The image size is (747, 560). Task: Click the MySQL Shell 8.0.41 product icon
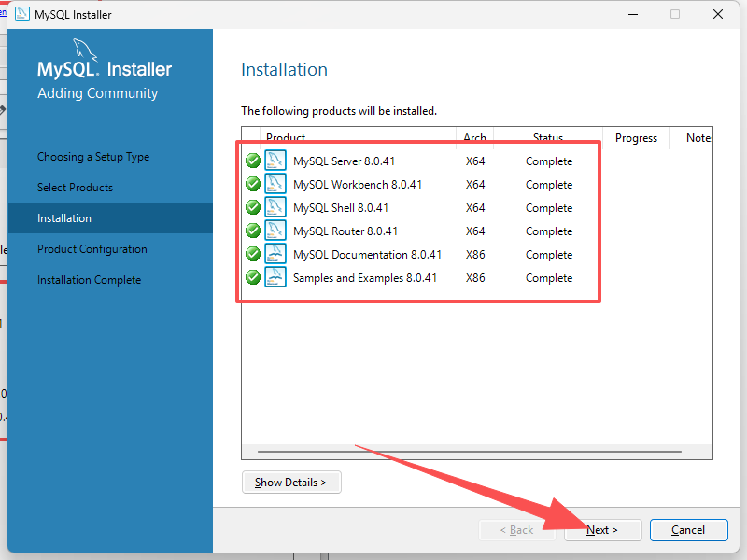[275, 207]
